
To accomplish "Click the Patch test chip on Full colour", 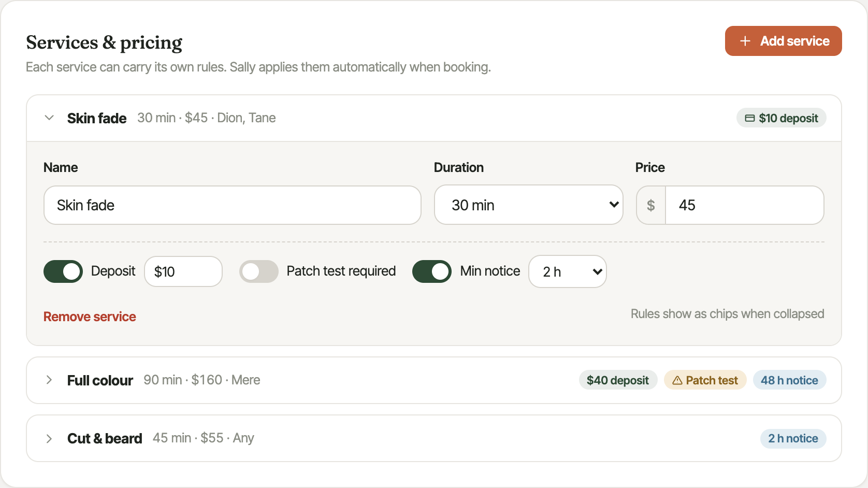I will (705, 380).
